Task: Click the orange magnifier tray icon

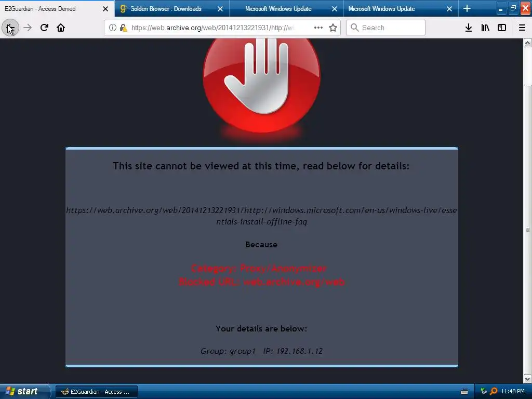Action: tap(494, 392)
